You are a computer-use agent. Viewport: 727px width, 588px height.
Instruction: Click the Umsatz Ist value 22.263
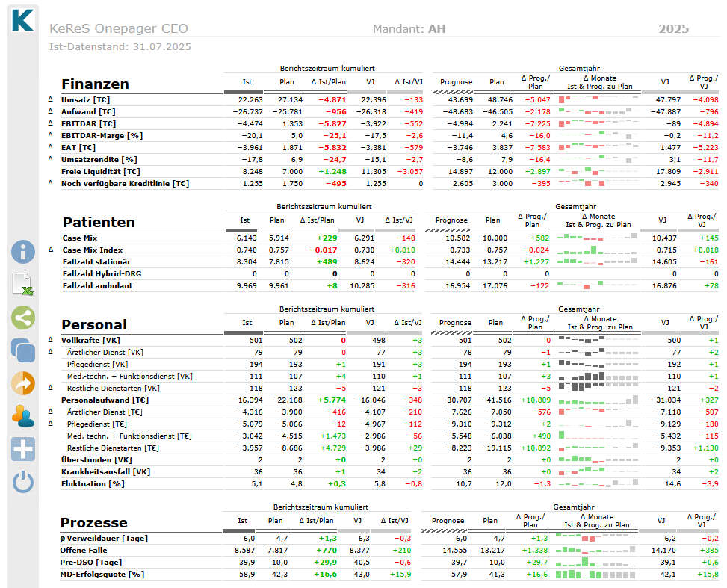(250, 99)
